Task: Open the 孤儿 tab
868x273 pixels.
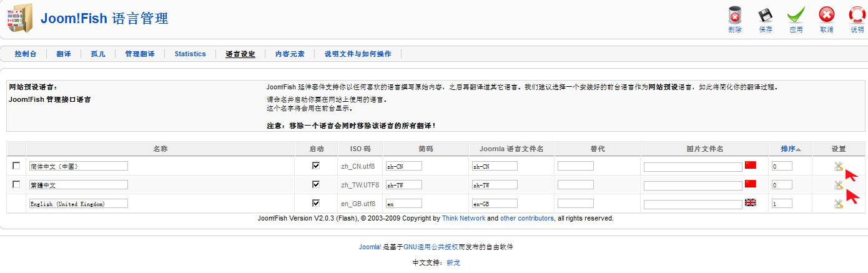Action: tap(98, 54)
